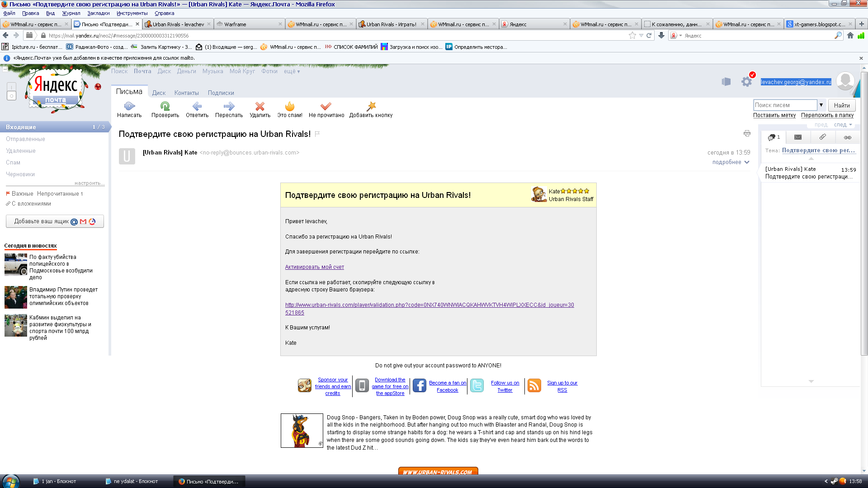Screen dimensions: 868x488
Task: Open the Журнал menu in Firefox
Action: 71,13
